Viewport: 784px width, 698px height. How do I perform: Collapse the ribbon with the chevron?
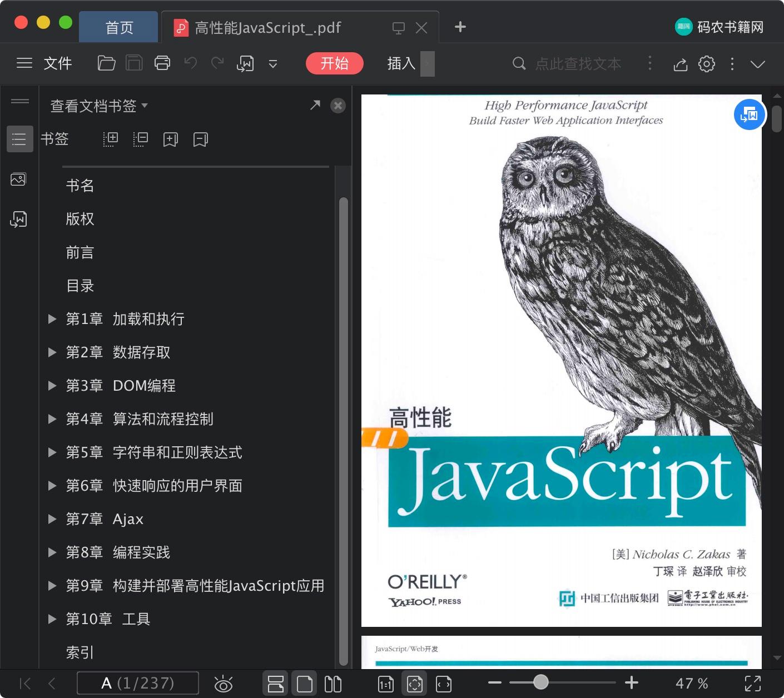pyautogui.click(x=758, y=64)
